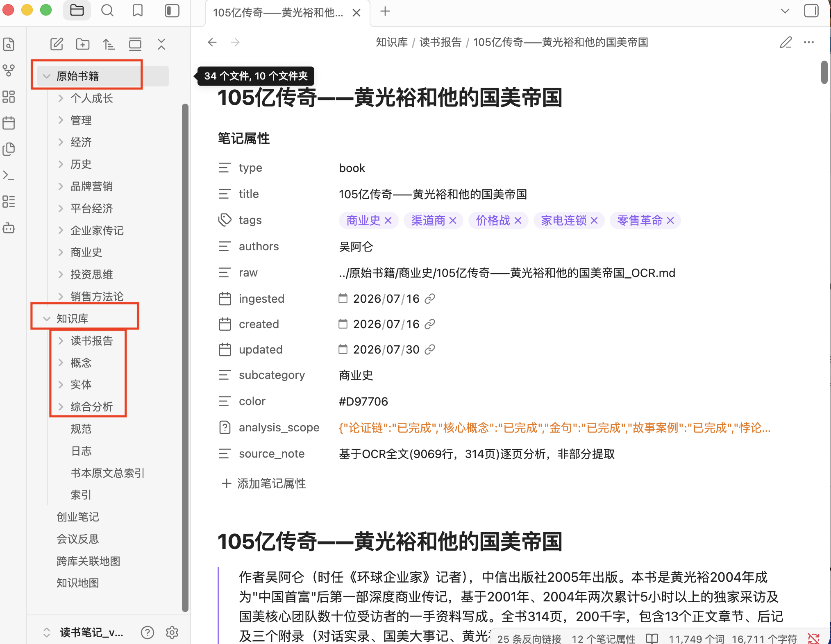The image size is (831, 644).
Task: Open graph view ribbon icon
Action: [x=9, y=70]
